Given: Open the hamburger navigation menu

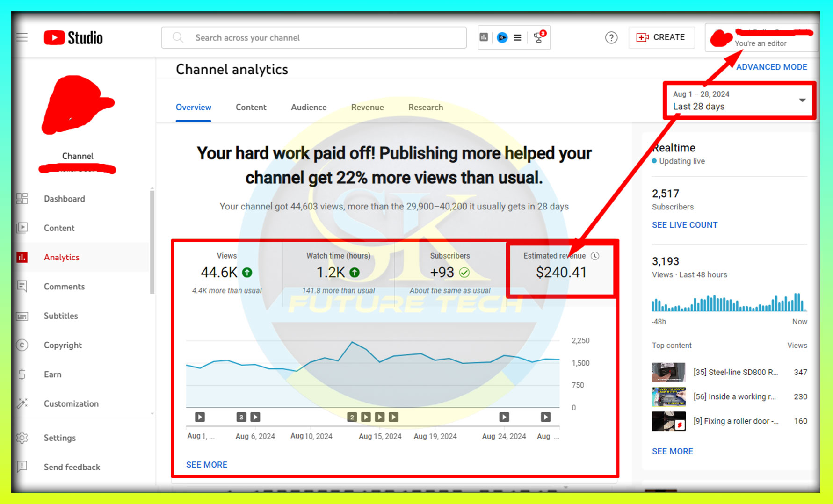Looking at the screenshot, I should pyautogui.click(x=22, y=37).
